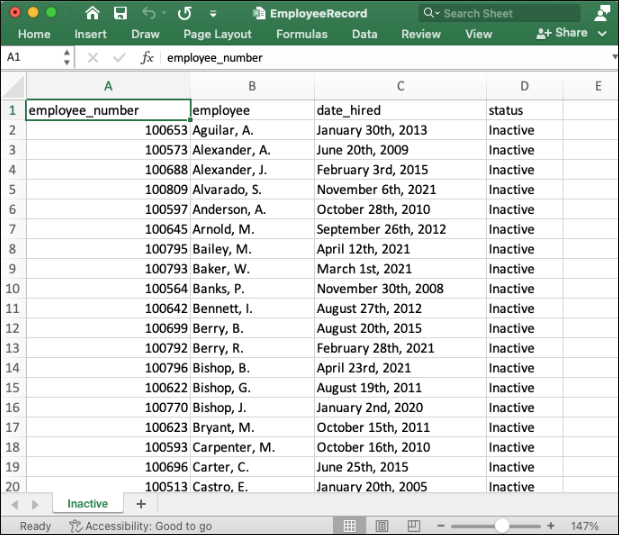Click the EmployeeRecord document icon
Image resolution: width=619 pixels, height=535 pixels.
pyautogui.click(x=259, y=13)
